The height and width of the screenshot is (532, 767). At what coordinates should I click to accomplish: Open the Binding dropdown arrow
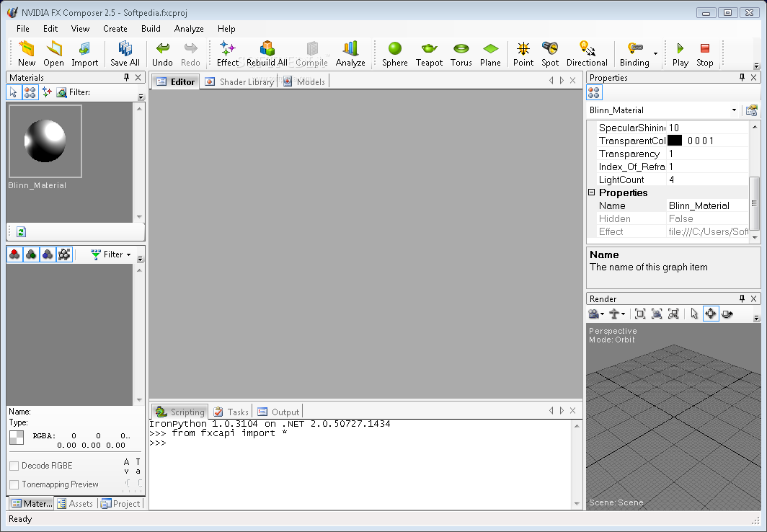click(x=655, y=54)
